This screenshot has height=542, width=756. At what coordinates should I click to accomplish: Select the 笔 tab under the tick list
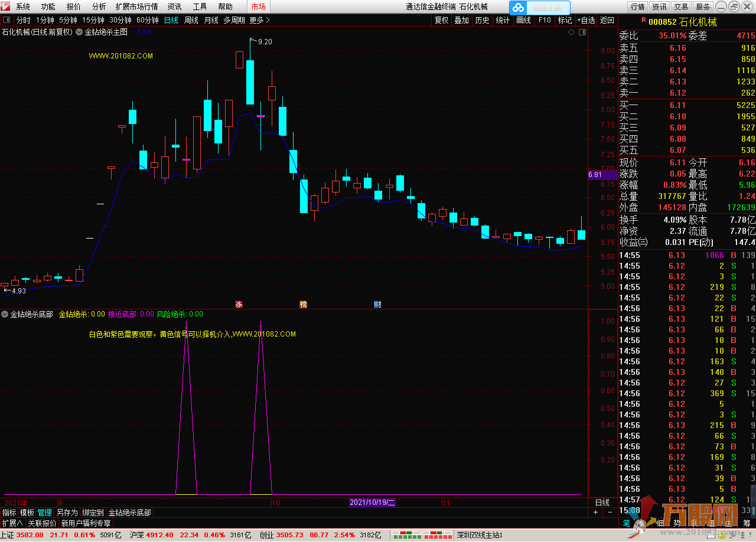626,523
